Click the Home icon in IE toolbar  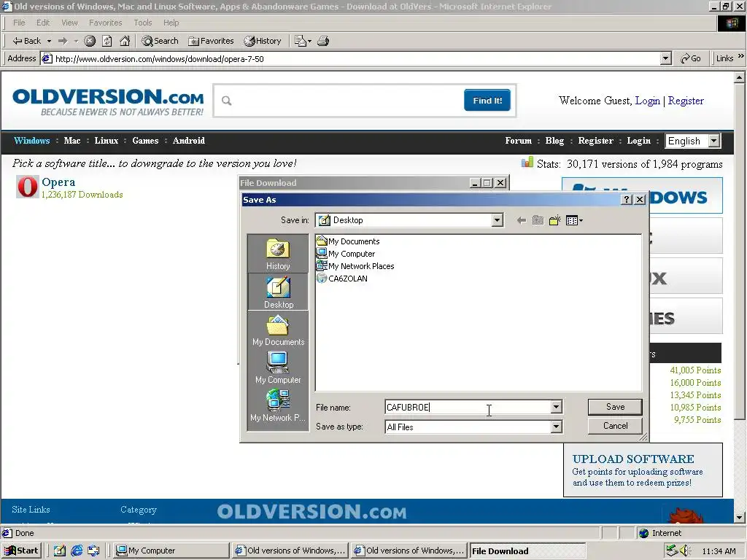tap(125, 41)
